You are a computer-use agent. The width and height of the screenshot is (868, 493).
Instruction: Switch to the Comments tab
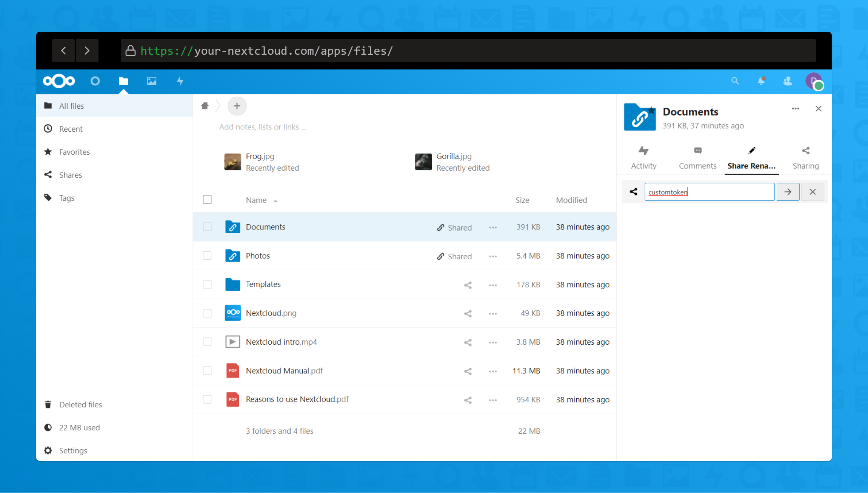point(697,158)
